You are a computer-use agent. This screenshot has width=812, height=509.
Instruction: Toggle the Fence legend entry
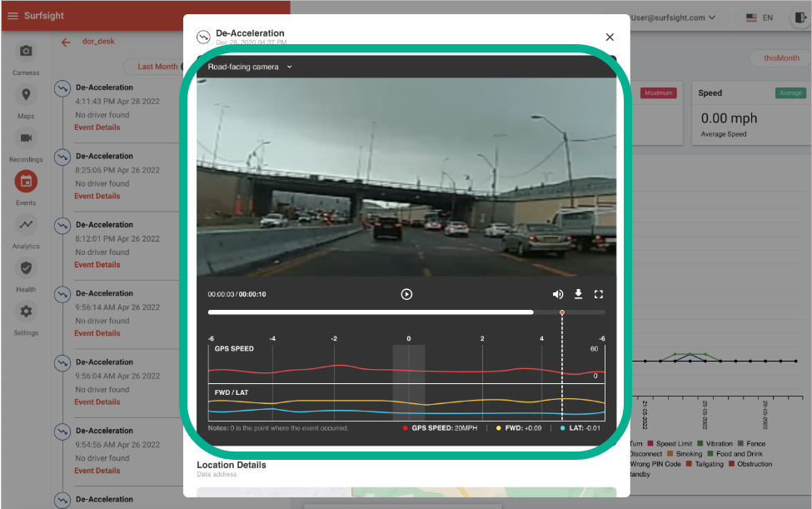(751, 444)
